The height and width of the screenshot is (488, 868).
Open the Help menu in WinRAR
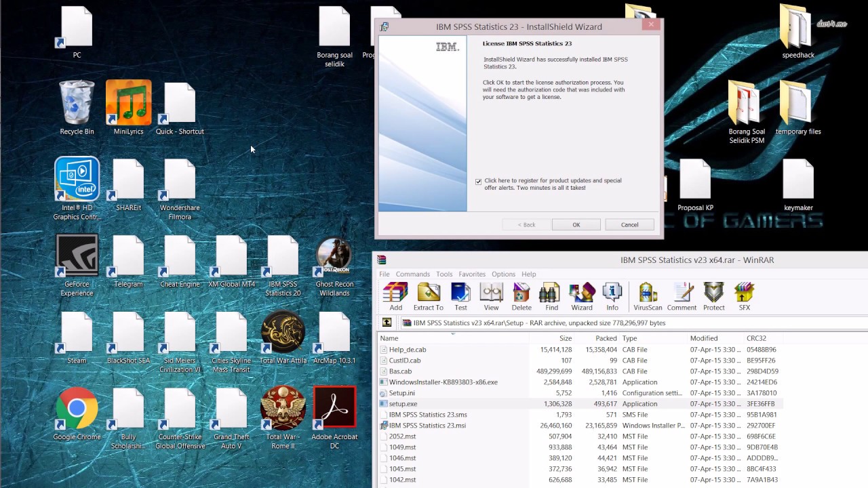point(529,274)
